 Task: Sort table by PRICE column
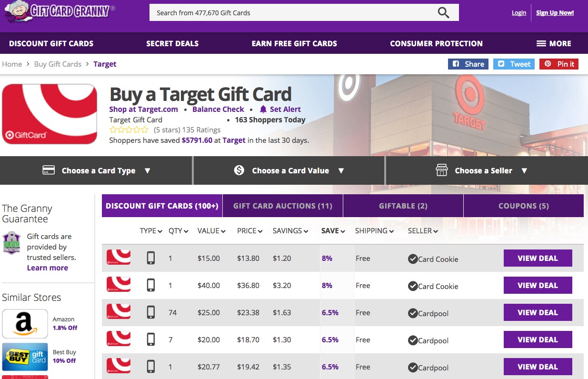tap(250, 231)
